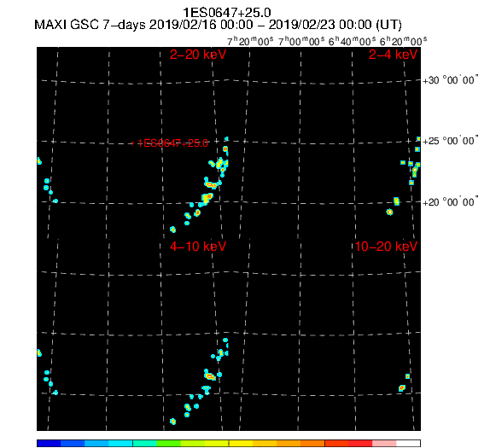Image resolution: width=490 pixels, height=448 pixels.
Task: Click the +20°00'00" declination label
Action: point(451,202)
